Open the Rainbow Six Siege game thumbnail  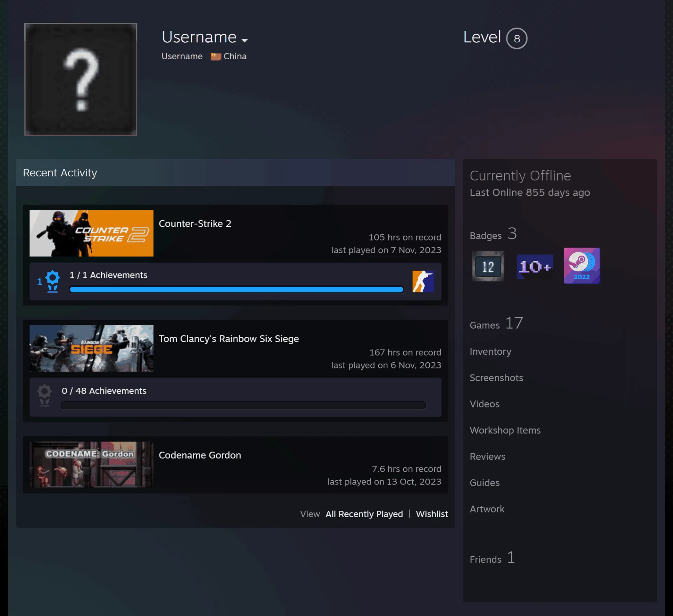[91, 348]
